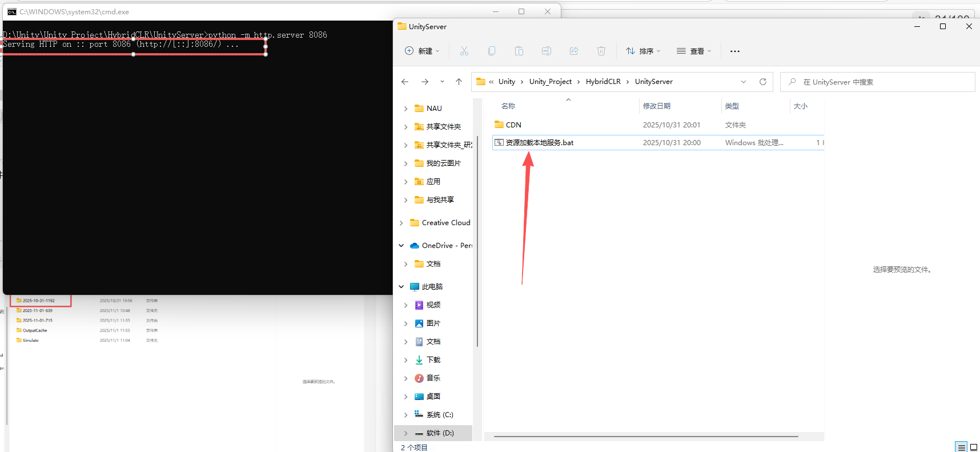Select 2025-10-31-1192 folder in background window
Image resolution: width=980 pixels, height=452 pixels.
[x=39, y=301]
